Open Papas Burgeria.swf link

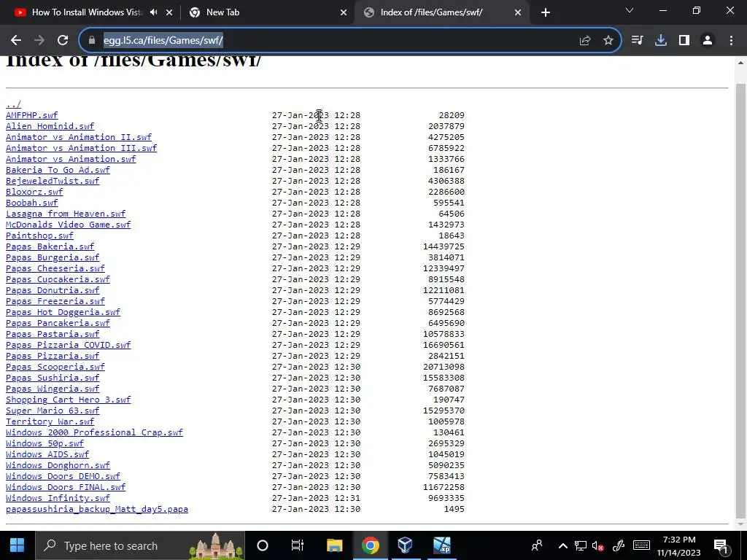click(53, 257)
